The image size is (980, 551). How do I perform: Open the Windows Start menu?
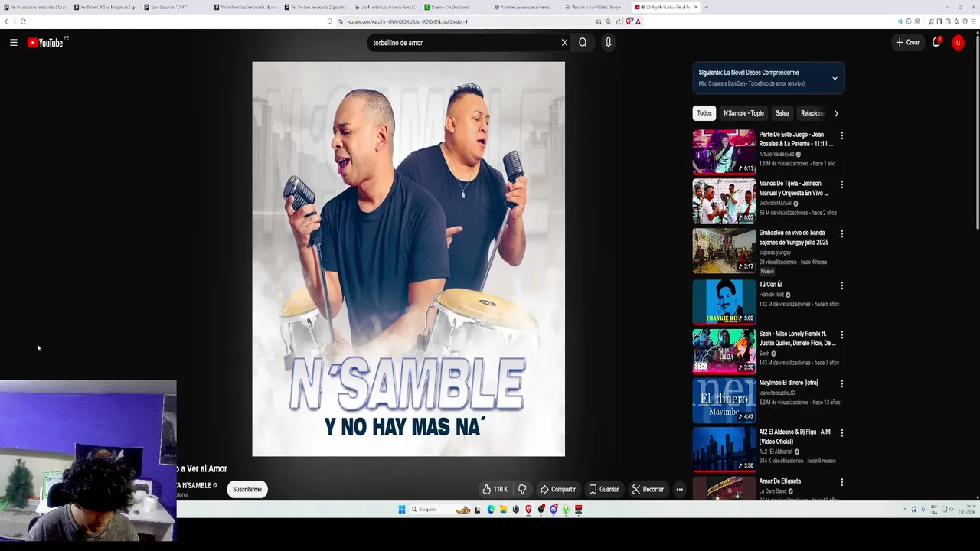(x=401, y=510)
